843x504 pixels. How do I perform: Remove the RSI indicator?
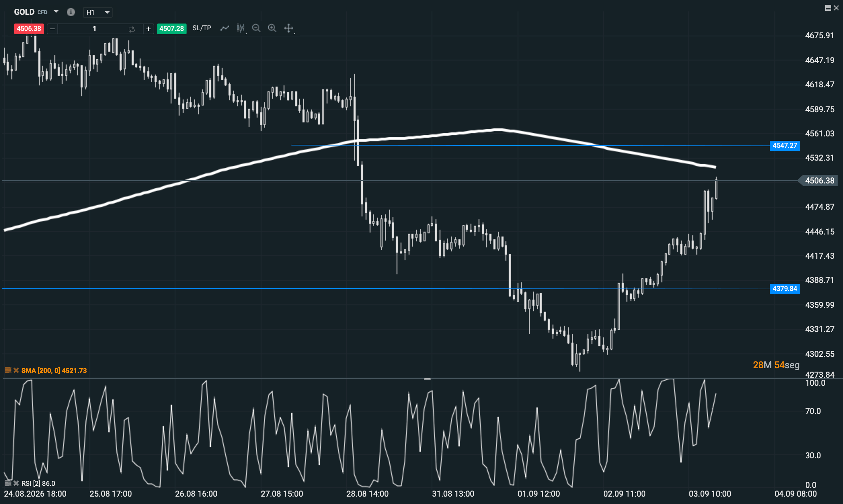click(x=16, y=483)
